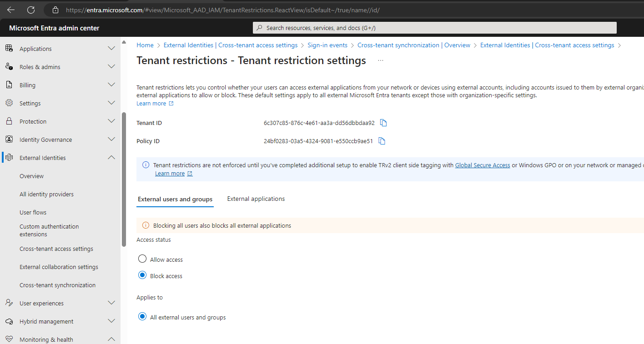
Task: Open Cross-tenant access settings in sidebar
Action: click(x=56, y=249)
